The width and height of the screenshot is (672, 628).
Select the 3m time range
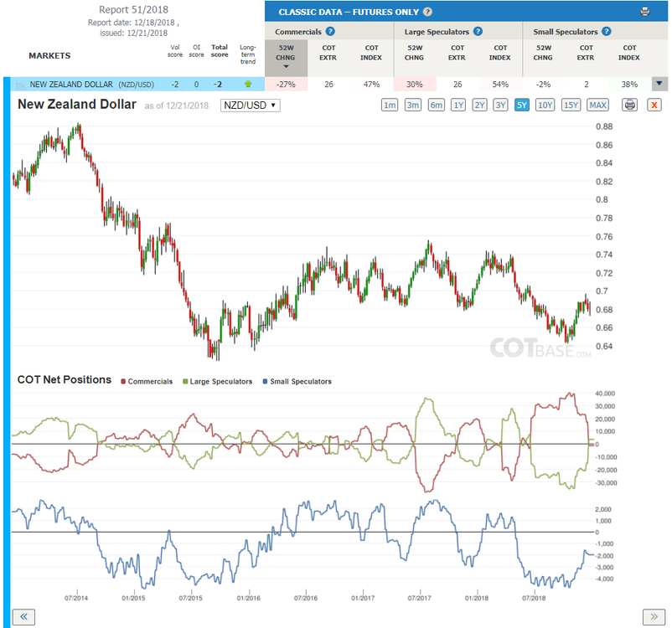[x=413, y=105]
